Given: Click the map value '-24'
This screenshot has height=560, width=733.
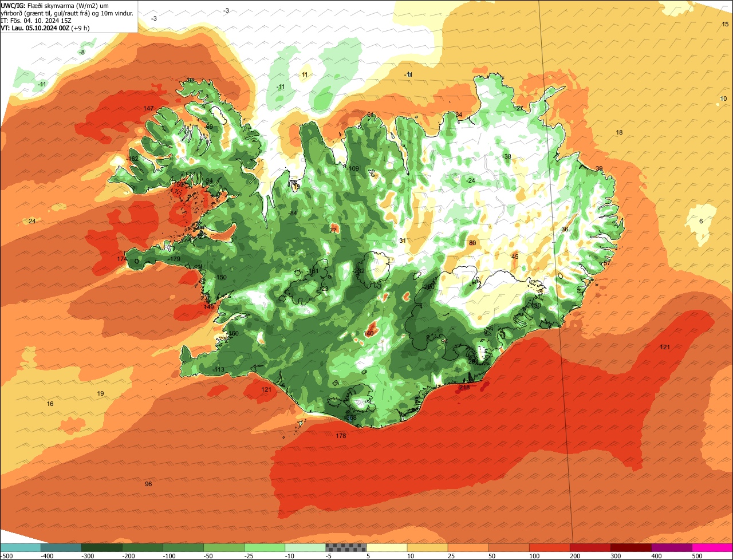Looking at the screenshot, I should pyautogui.click(x=470, y=181).
